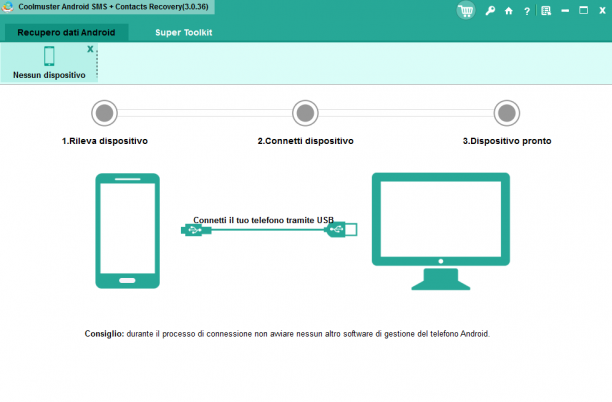The width and height of the screenshot is (612, 402).
Task: Open the help question mark icon
Action: (x=527, y=11)
